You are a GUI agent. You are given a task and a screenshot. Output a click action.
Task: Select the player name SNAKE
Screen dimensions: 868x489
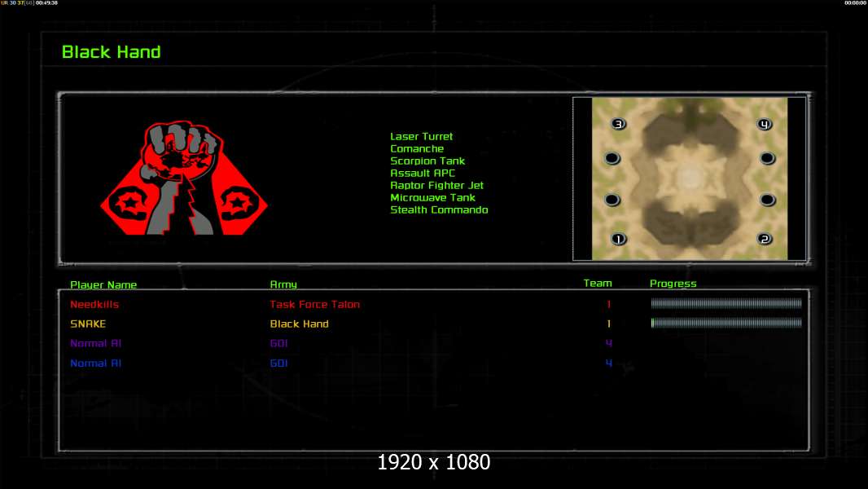(88, 324)
